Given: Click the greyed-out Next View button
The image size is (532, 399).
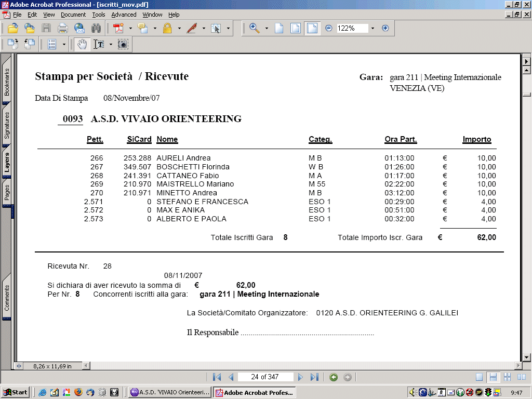Looking at the screenshot, I should coord(348,377).
